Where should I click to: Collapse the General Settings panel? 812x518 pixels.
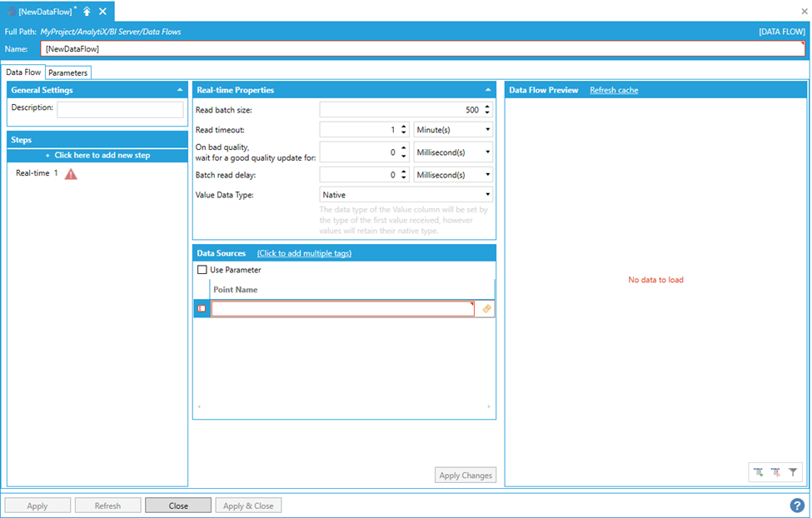180,90
